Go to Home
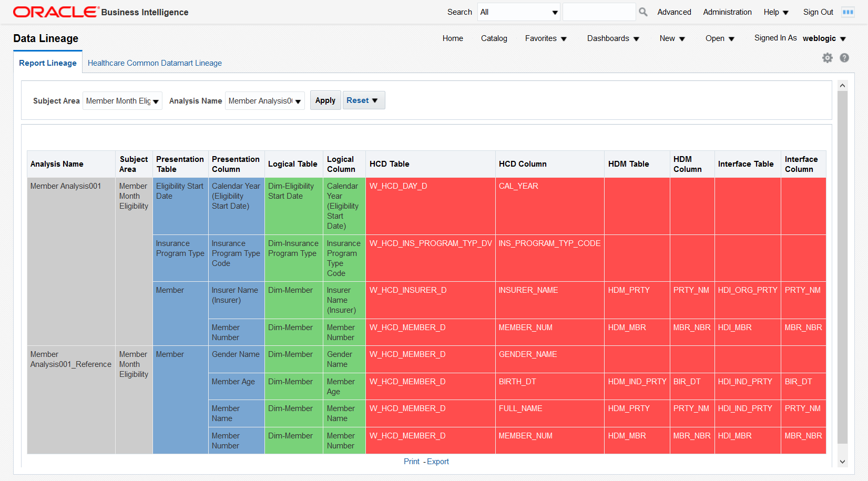 pos(453,38)
